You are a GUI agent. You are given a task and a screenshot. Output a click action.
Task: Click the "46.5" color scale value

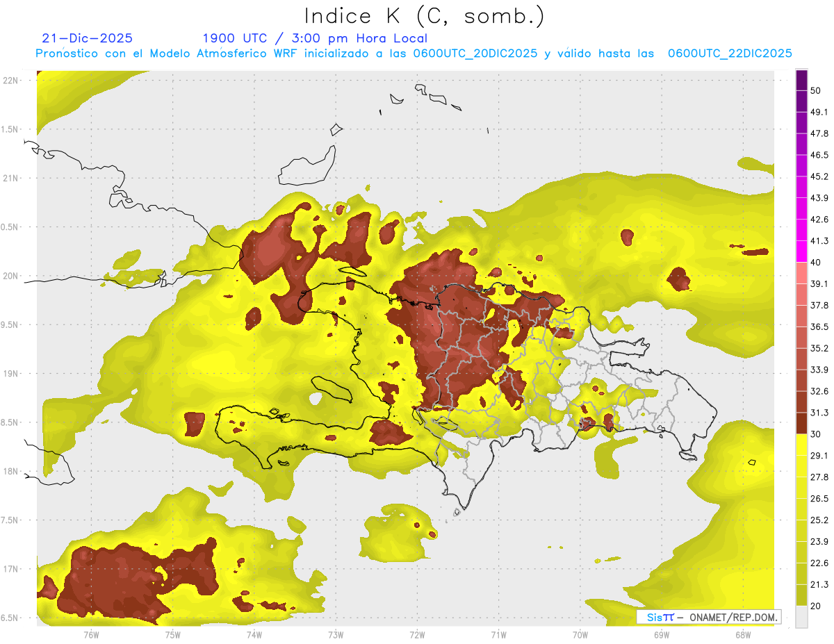click(819, 155)
